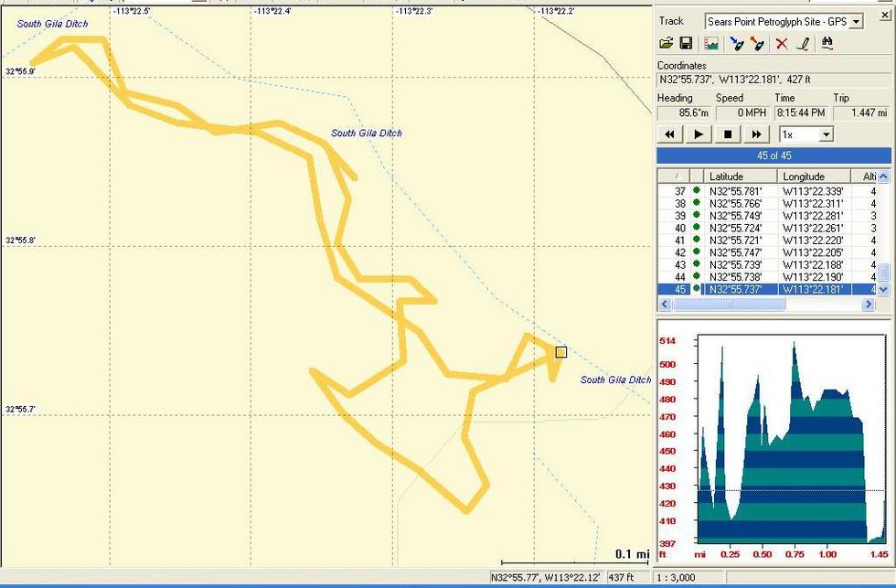Open the 1x playback speed dropdown

(x=827, y=134)
